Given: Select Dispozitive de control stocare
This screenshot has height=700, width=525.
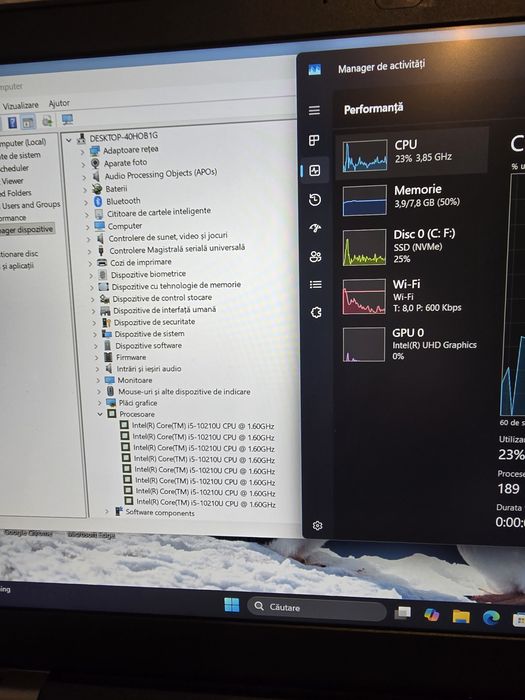Looking at the screenshot, I should (162, 298).
